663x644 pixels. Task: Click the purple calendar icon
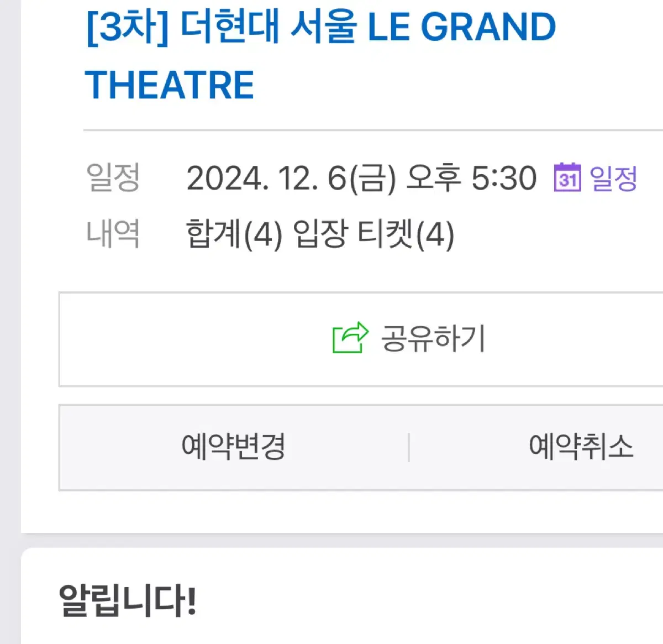[x=567, y=177]
